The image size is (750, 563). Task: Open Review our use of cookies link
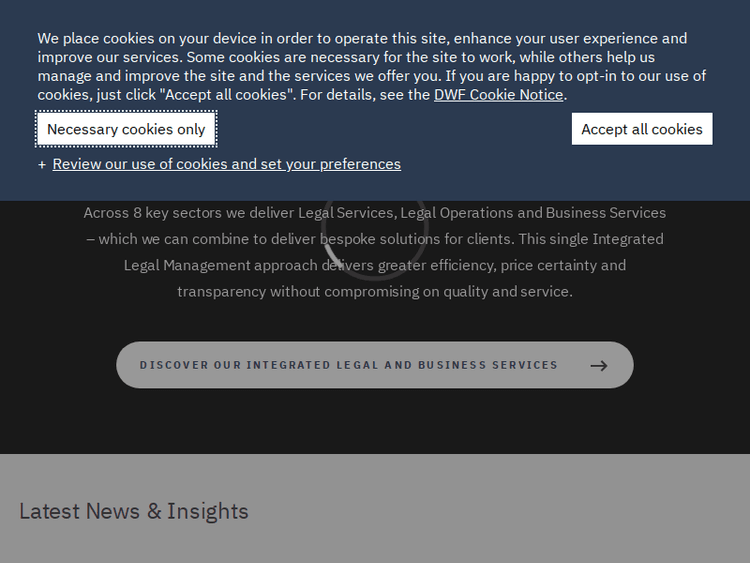pyautogui.click(x=226, y=164)
